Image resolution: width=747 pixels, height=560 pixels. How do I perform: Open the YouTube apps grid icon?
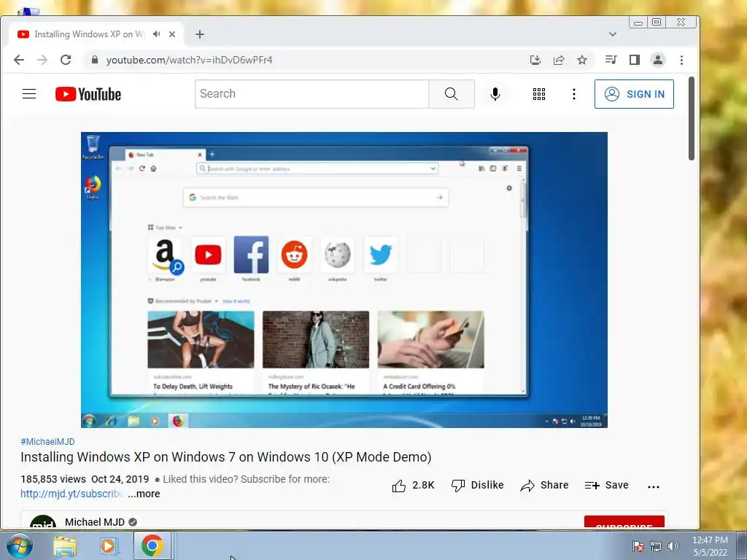539,94
